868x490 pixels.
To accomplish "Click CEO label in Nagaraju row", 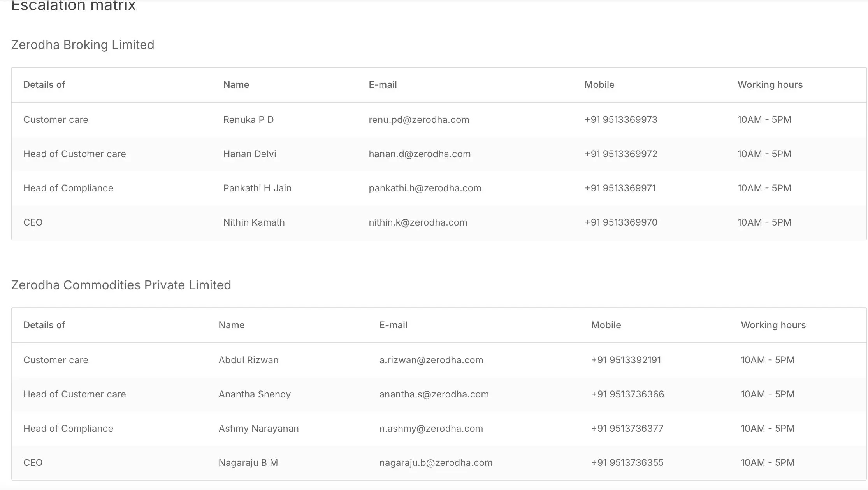I will pyautogui.click(x=33, y=463).
